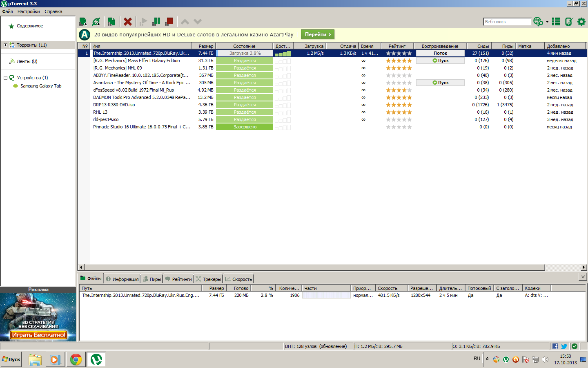Open Windows Explorer from the taskbar
The image size is (588, 368).
[x=35, y=359]
